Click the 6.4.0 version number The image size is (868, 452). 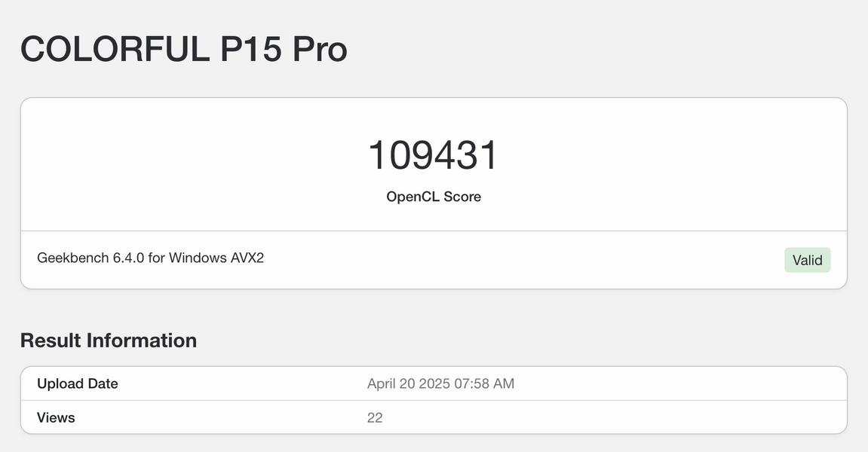pyautogui.click(x=128, y=258)
